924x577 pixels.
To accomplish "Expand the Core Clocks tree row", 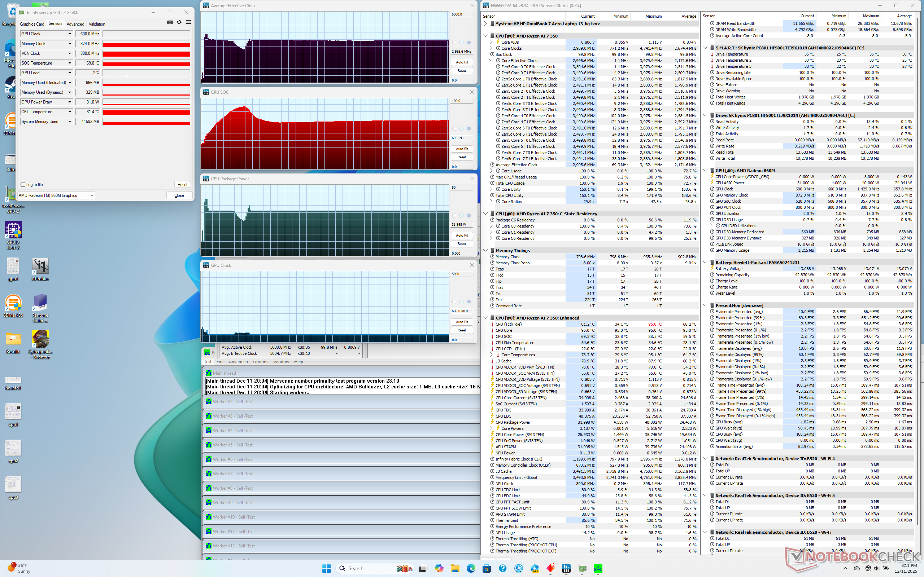I will point(491,48).
